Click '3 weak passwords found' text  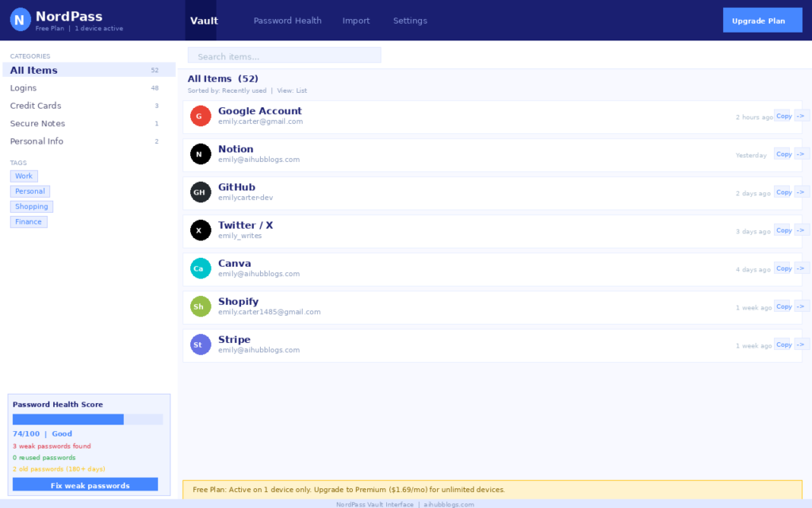[52, 446]
